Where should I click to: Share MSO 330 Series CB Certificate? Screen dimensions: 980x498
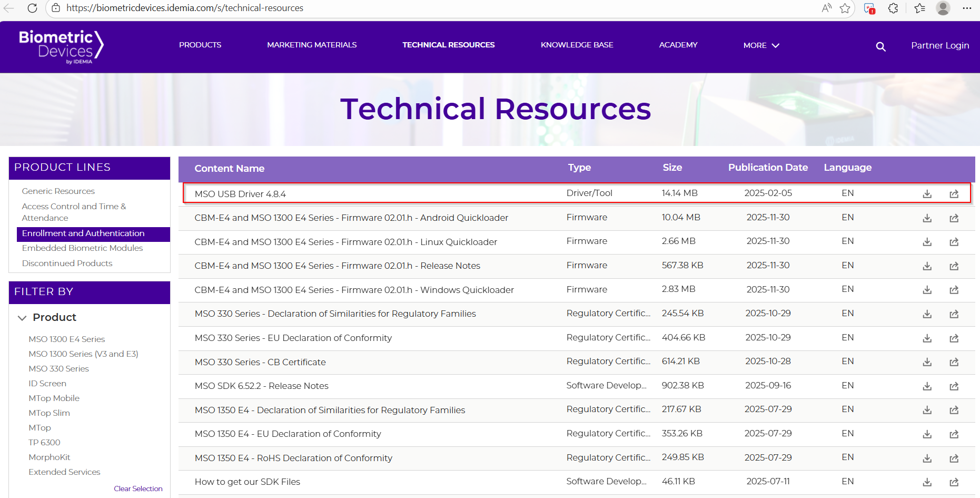[954, 362]
